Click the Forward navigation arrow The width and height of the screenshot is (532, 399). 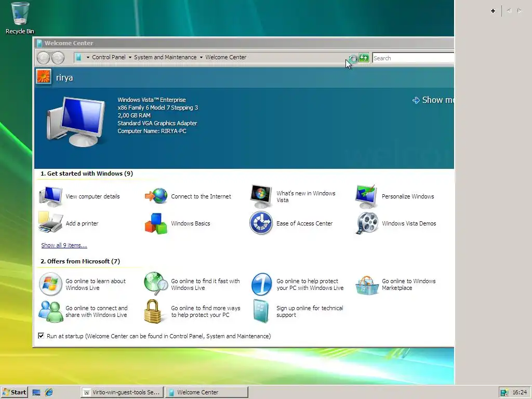coord(58,58)
